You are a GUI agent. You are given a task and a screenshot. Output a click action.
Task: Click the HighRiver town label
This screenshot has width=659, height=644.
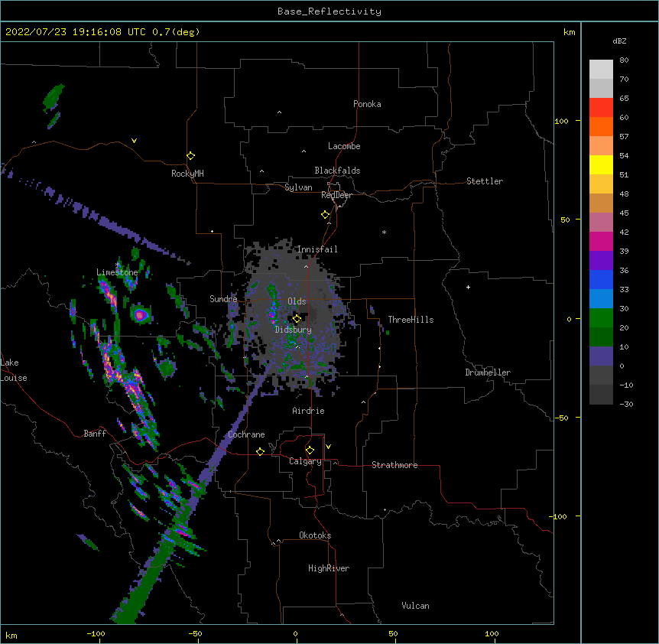329,568
